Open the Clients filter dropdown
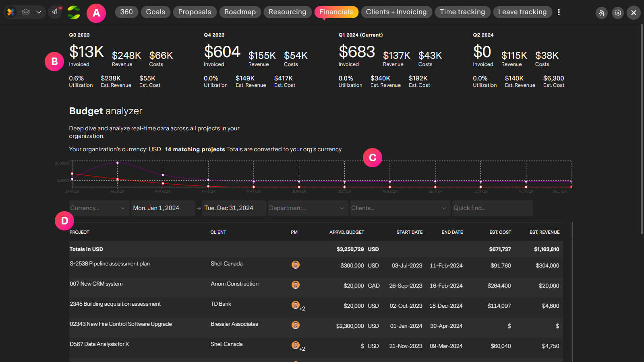 [x=400, y=208]
